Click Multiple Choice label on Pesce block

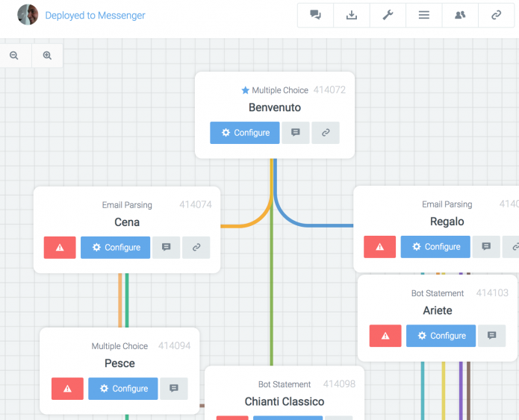[x=119, y=346]
